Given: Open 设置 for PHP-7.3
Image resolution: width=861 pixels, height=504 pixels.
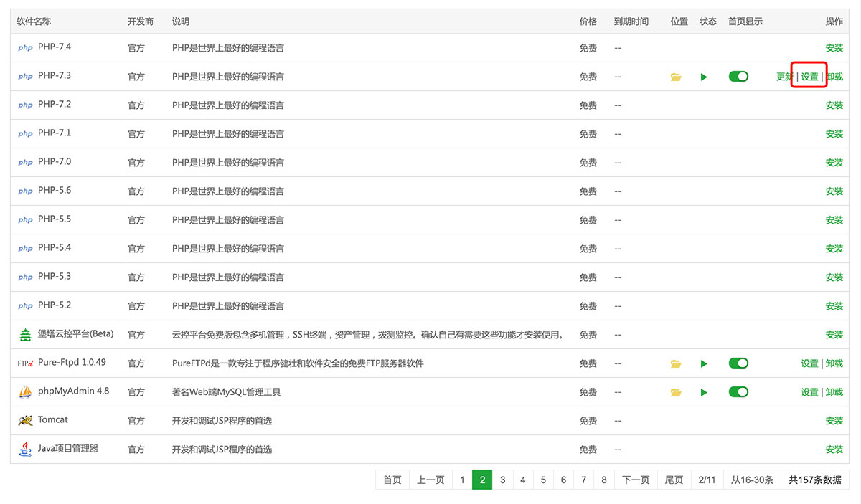Looking at the screenshot, I should pos(810,77).
